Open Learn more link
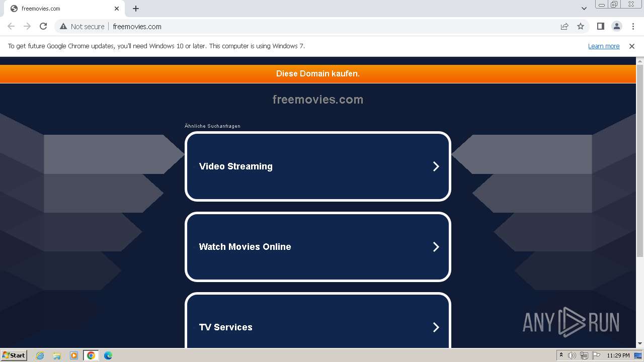This screenshot has width=644, height=362. (604, 46)
